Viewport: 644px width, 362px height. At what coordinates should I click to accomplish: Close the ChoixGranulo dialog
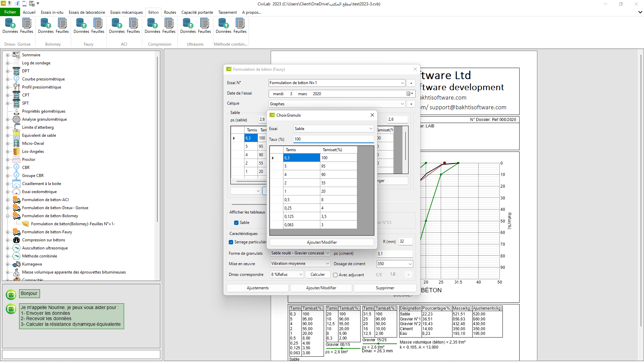tap(372, 115)
